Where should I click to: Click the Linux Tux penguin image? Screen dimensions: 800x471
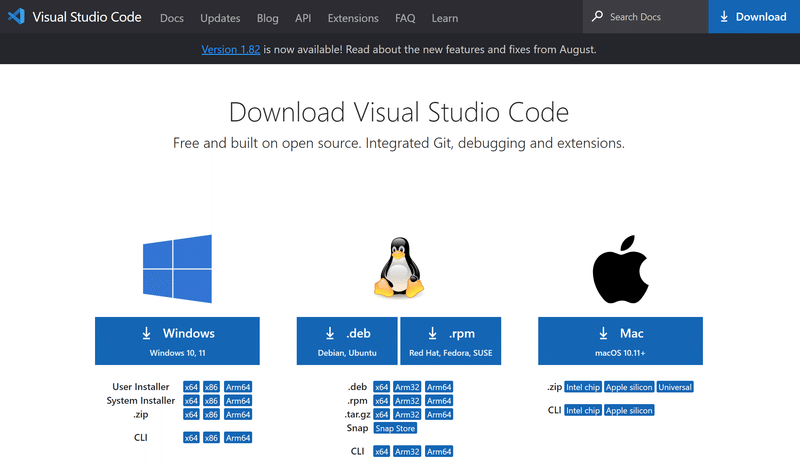coord(399,267)
